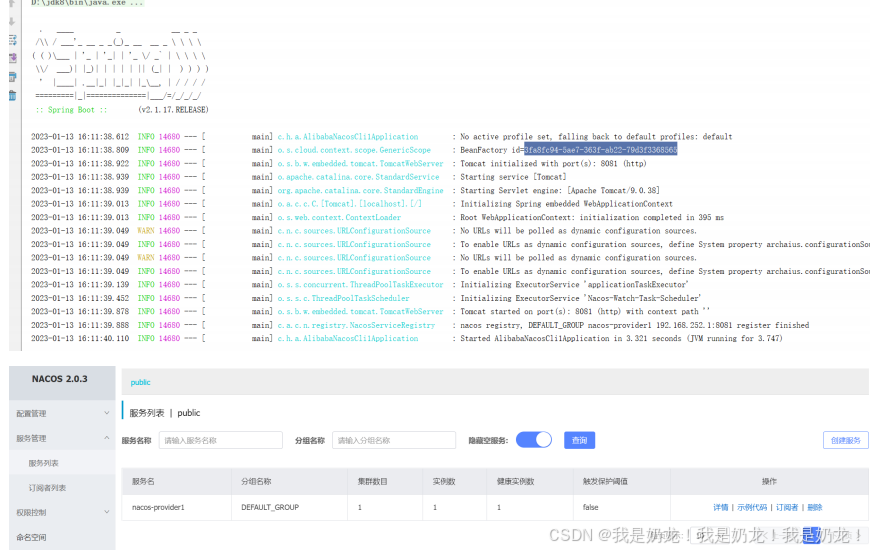Click the 'Tomcat initialized with port(s): 8081' message

[553, 164]
